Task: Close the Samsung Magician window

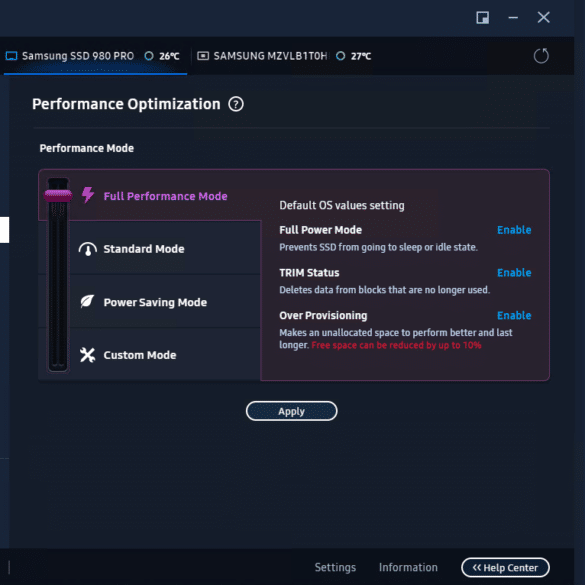Action: pyautogui.click(x=543, y=17)
